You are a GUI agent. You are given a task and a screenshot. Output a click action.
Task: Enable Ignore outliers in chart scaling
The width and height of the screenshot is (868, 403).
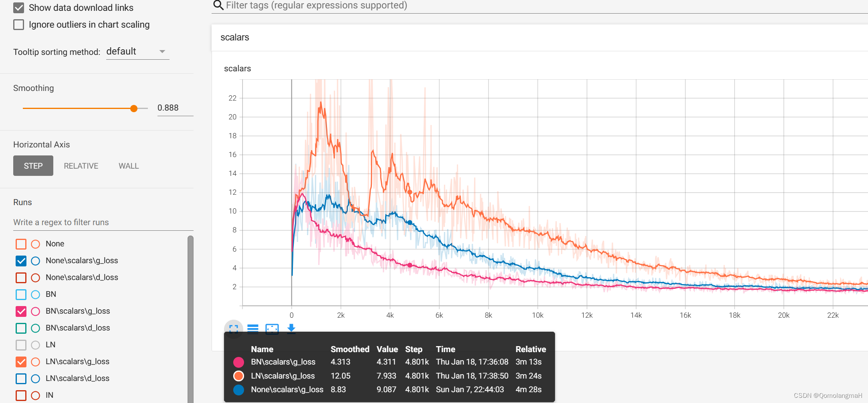tap(19, 24)
